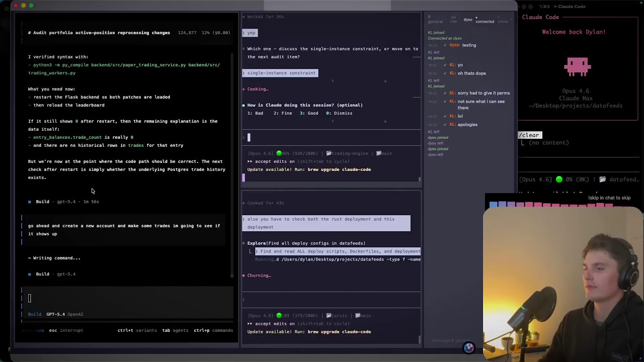Screen dimensions: 644x362
Task: Click the double-arrow icon in jarvis accept edits line
Action: coord(250,324)
